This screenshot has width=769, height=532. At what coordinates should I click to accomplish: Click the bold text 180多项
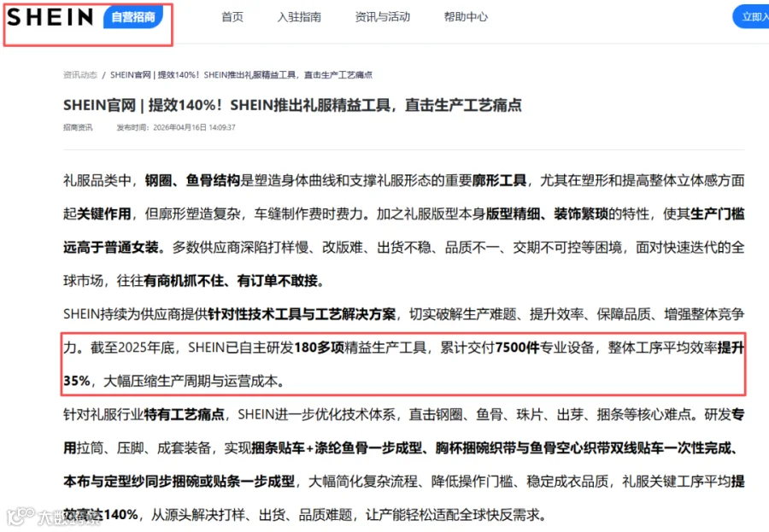(319, 348)
